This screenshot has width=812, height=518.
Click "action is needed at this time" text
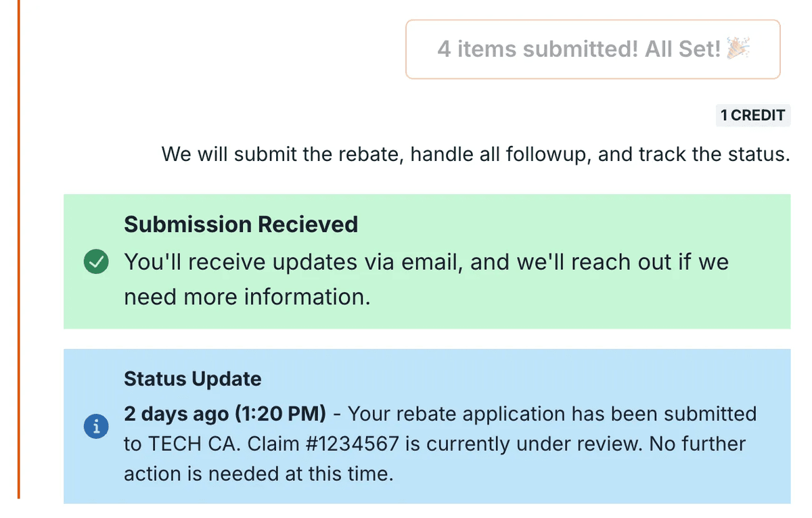258,474
